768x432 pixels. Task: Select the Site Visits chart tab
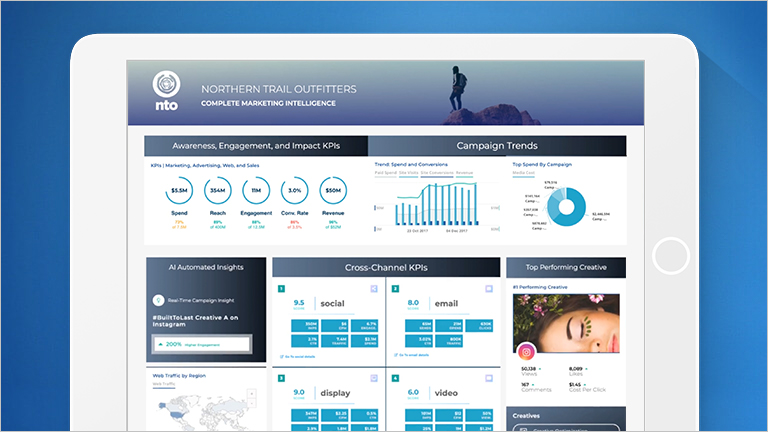click(x=408, y=173)
